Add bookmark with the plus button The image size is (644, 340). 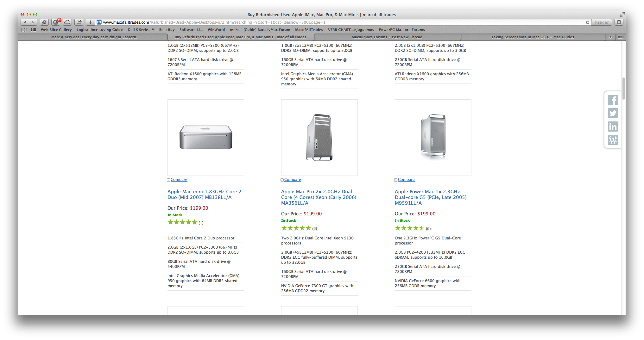(90, 22)
